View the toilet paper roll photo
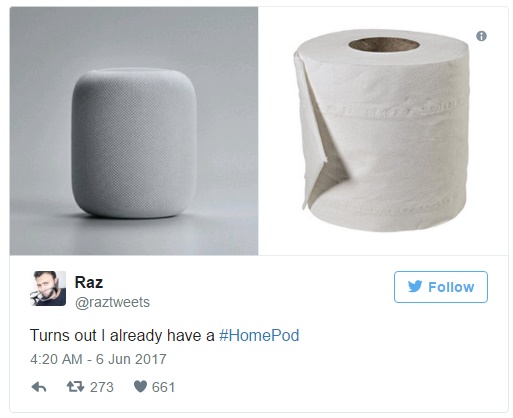 [x=383, y=131]
